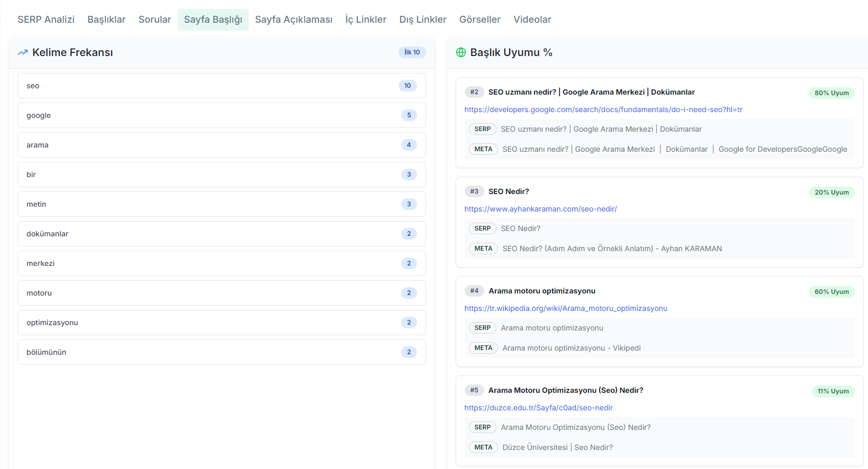Click the SERP tag in result #4
The height and width of the screenshot is (469, 868).
[483, 328]
